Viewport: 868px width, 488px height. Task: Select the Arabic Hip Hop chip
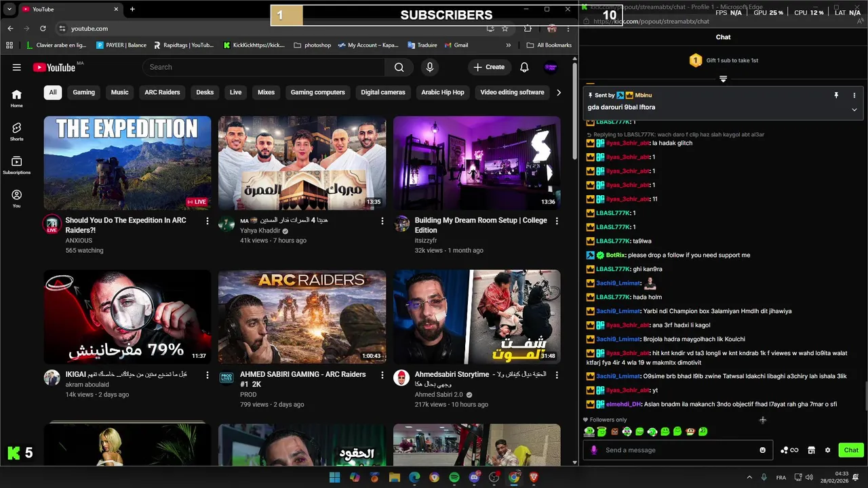click(x=443, y=92)
